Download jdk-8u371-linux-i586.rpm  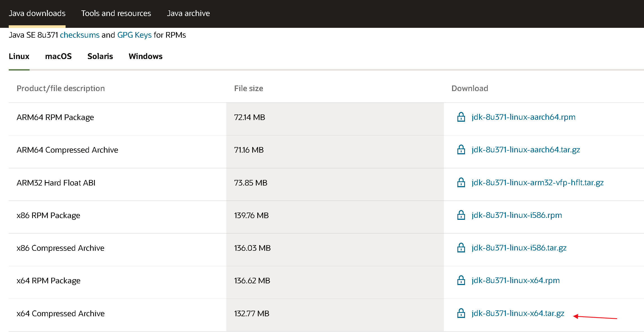[x=517, y=215]
